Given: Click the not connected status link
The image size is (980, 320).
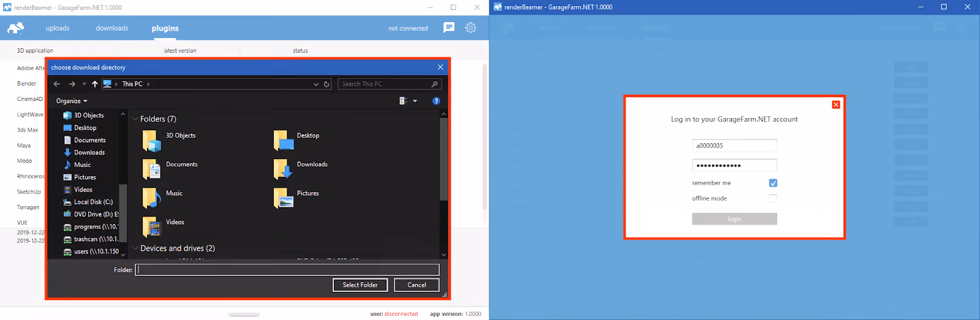Looking at the screenshot, I should click(x=408, y=28).
